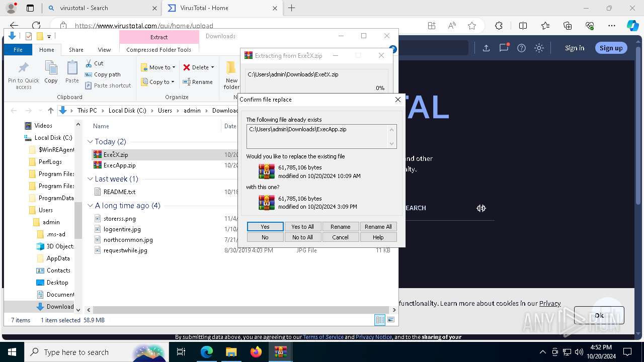This screenshot has width=644, height=362.
Task: Select ExecX.zip file in list
Action: (116, 155)
